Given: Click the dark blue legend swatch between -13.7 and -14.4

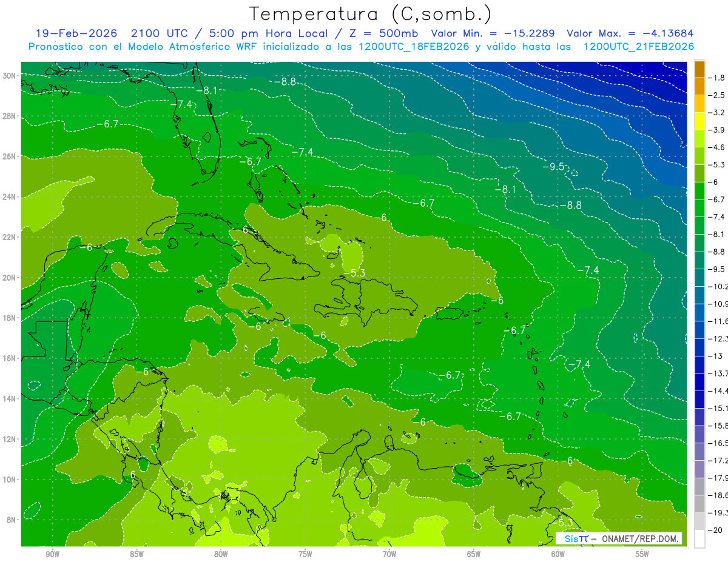Looking at the screenshot, I should 699,382.
